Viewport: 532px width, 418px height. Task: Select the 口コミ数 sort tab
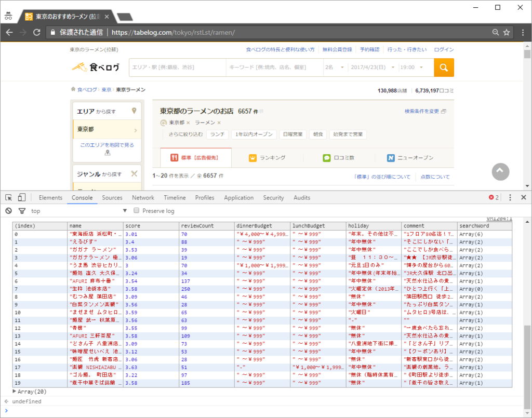pyautogui.click(x=339, y=158)
